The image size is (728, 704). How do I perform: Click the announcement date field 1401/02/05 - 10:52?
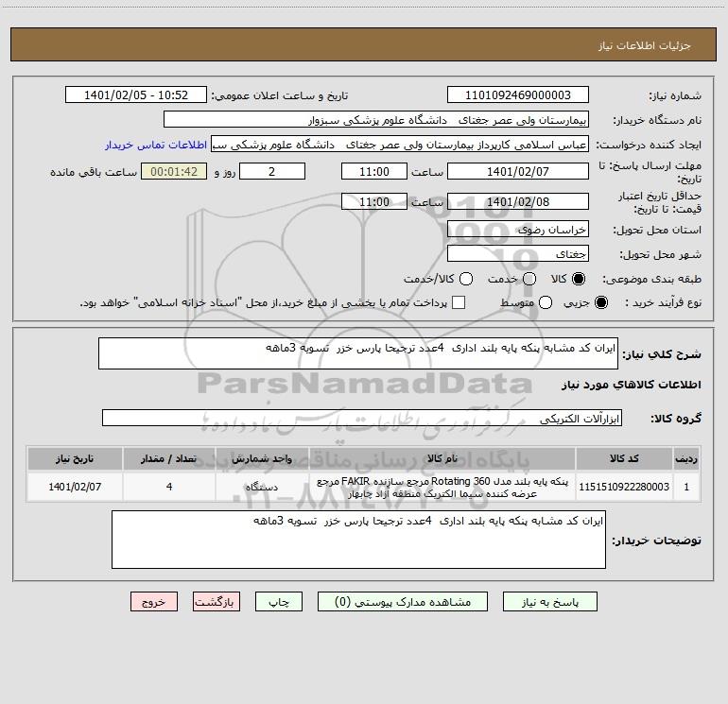coord(136,95)
